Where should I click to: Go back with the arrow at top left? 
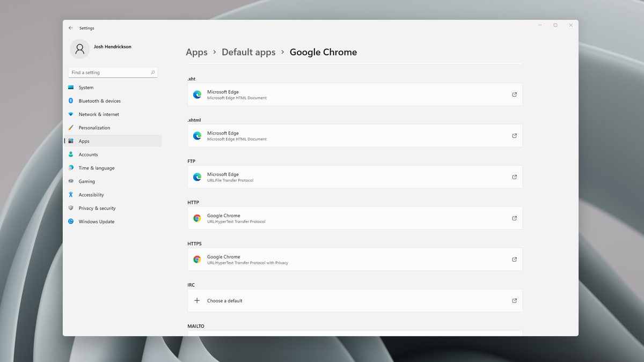pyautogui.click(x=70, y=27)
